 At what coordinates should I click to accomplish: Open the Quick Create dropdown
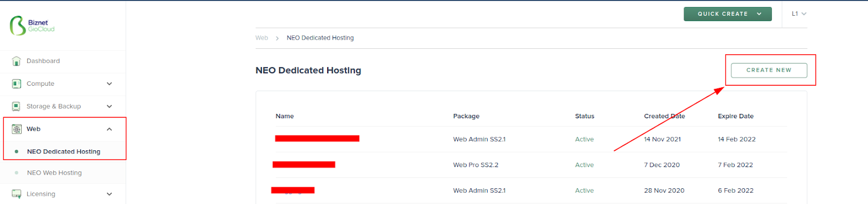[727, 14]
